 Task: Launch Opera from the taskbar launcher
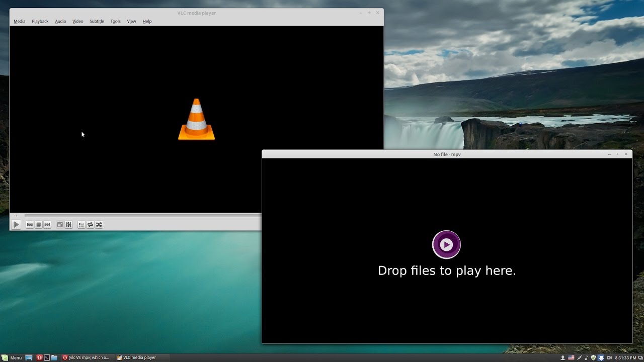click(x=39, y=357)
